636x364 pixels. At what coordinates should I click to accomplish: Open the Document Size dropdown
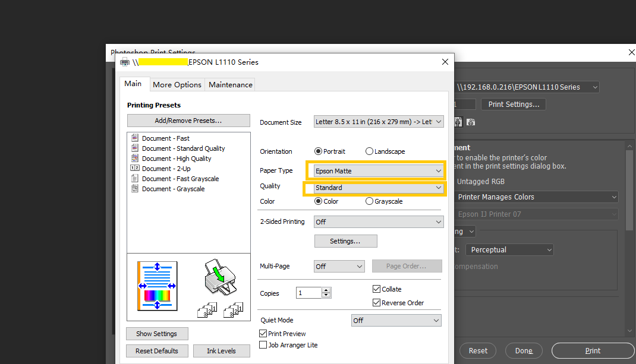click(379, 122)
